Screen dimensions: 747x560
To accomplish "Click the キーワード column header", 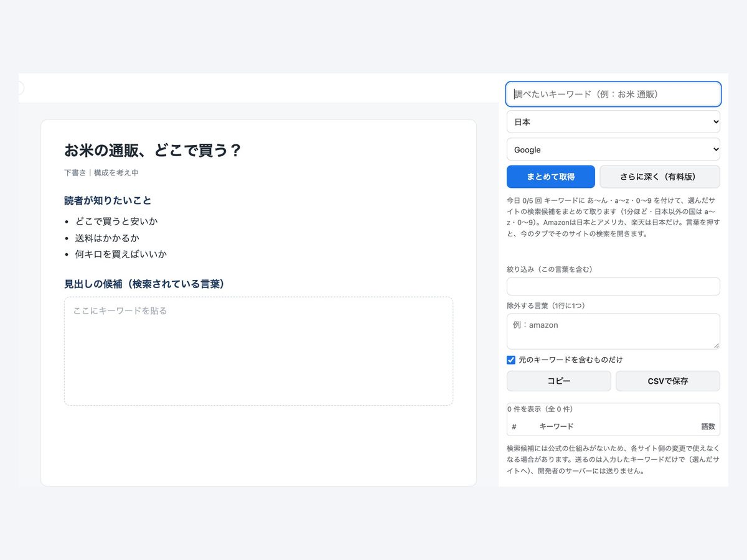I will [x=557, y=426].
